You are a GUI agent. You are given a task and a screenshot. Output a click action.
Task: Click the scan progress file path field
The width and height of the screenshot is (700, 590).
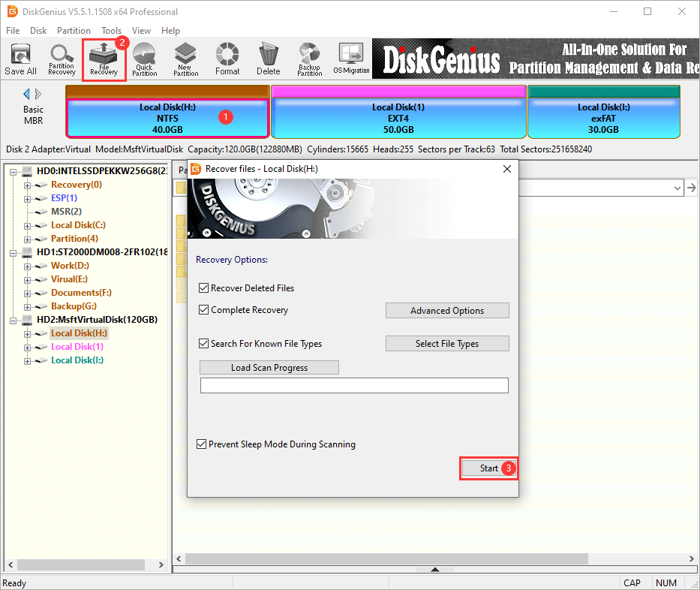tap(354, 385)
